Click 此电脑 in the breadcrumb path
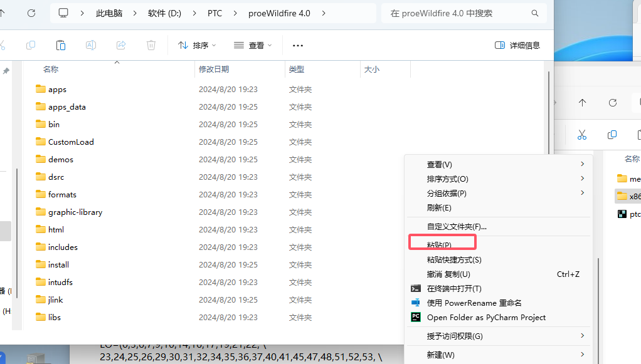The height and width of the screenshot is (364, 641). click(x=109, y=13)
